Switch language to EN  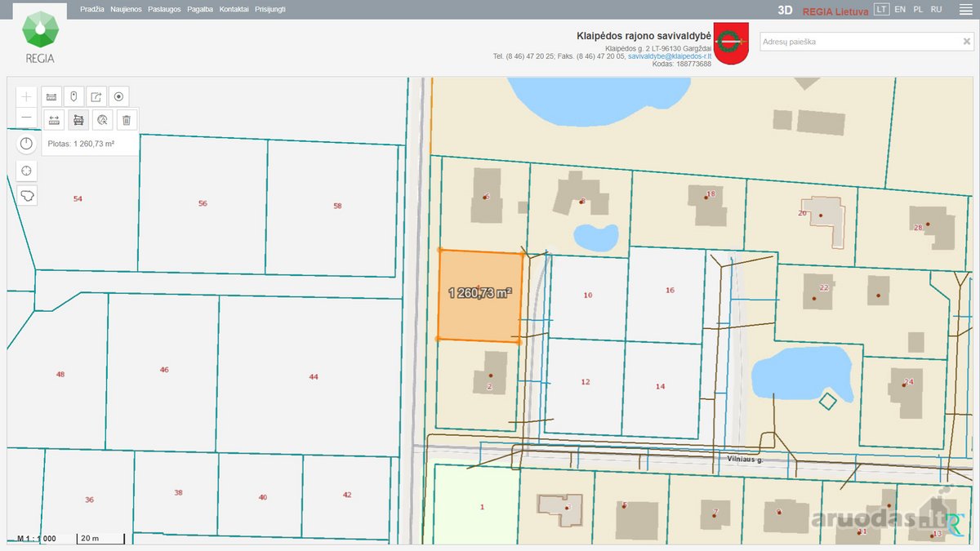pyautogui.click(x=900, y=9)
